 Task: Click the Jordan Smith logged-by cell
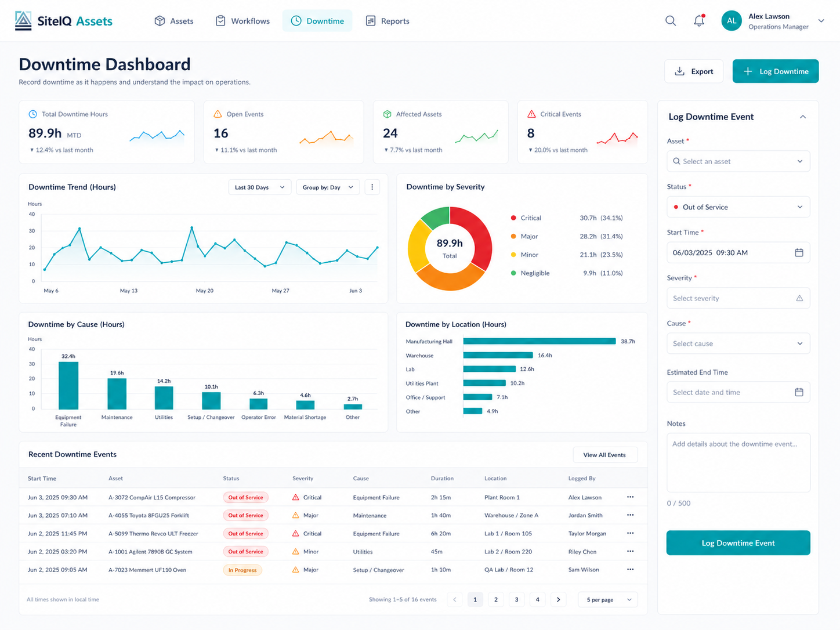(585, 515)
